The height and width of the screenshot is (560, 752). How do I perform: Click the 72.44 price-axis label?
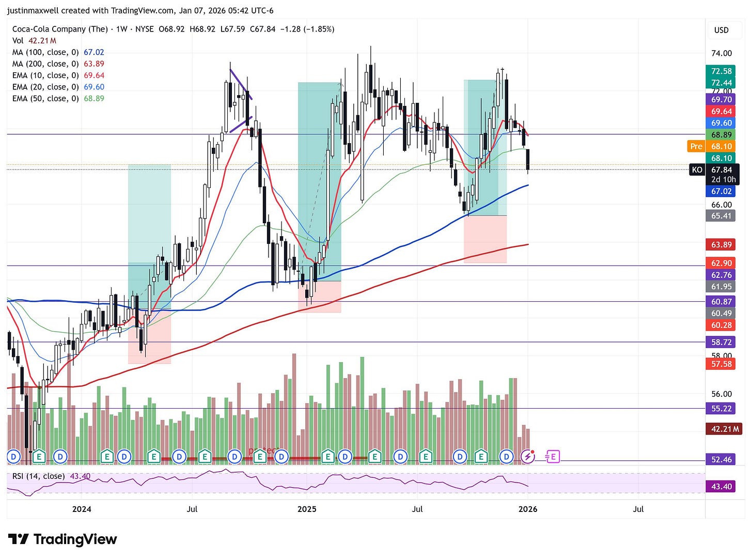click(x=722, y=83)
